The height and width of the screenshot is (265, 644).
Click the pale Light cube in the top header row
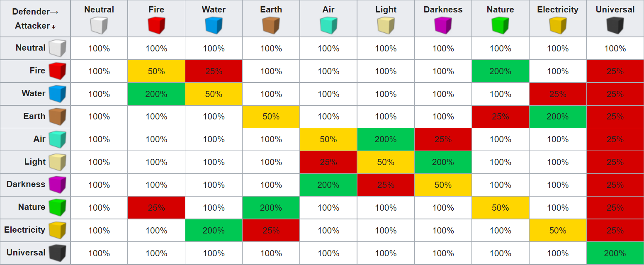386,25
